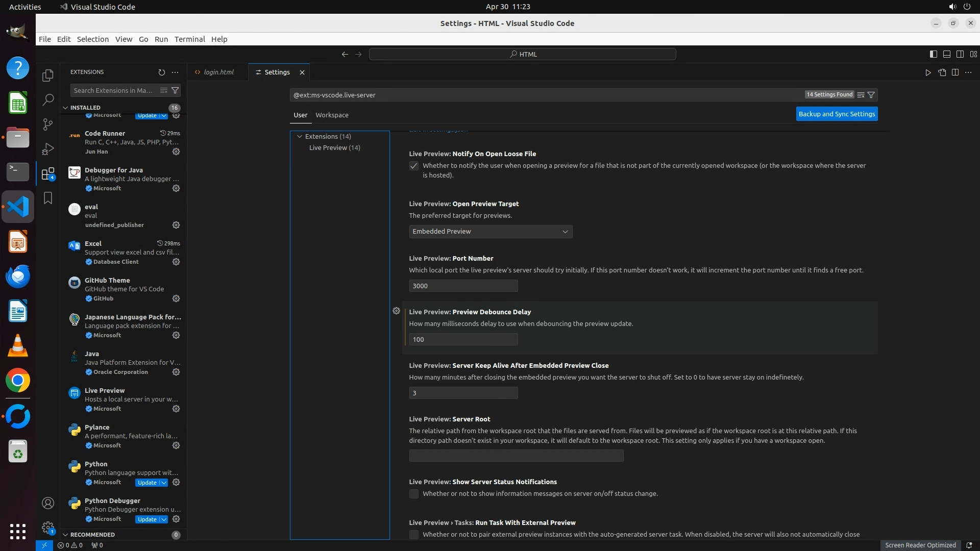
Task: Click Backup and Sync Settings button
Action: tap(836, 114)
